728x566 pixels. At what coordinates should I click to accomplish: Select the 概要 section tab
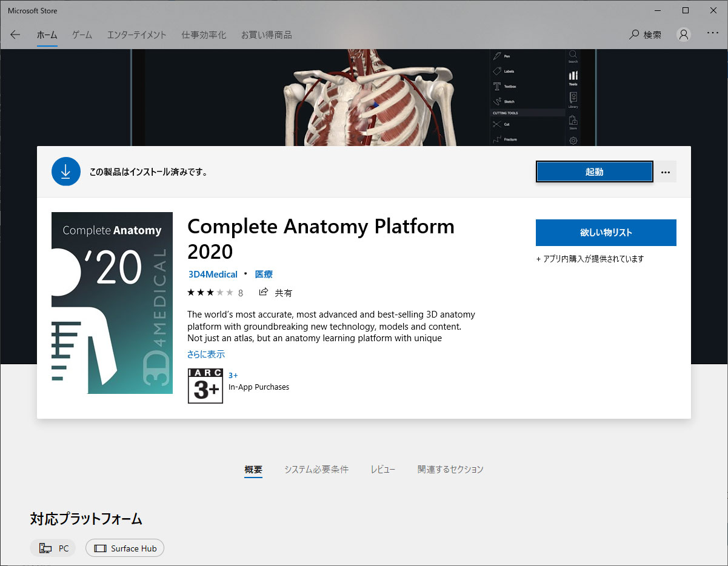tap(253, 469)
